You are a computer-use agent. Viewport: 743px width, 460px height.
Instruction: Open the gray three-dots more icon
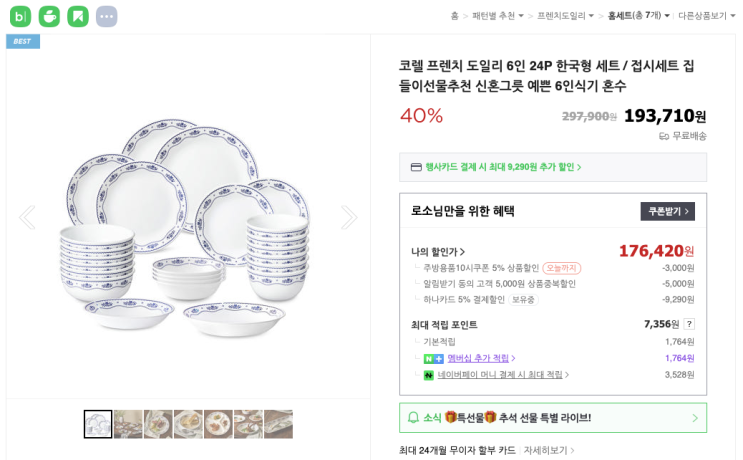[x=106, y=16]
